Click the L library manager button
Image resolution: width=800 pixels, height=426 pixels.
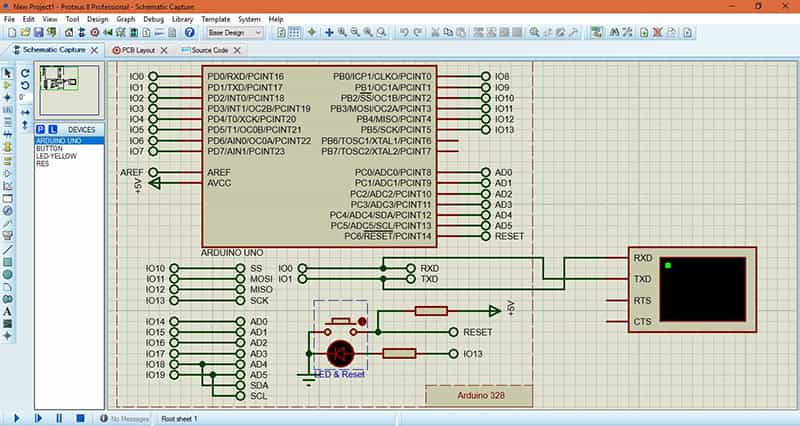52,130
